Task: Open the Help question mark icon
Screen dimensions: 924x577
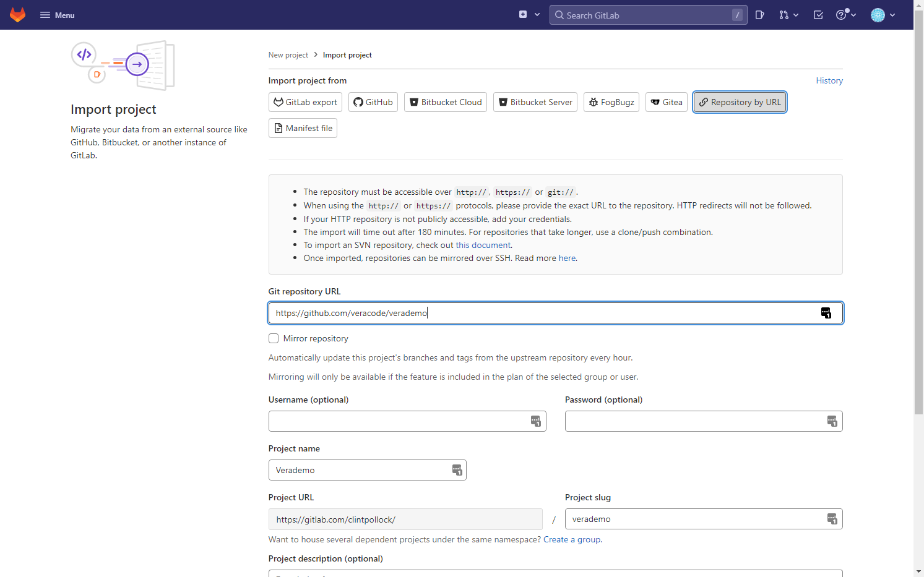Action: (841, 15)
